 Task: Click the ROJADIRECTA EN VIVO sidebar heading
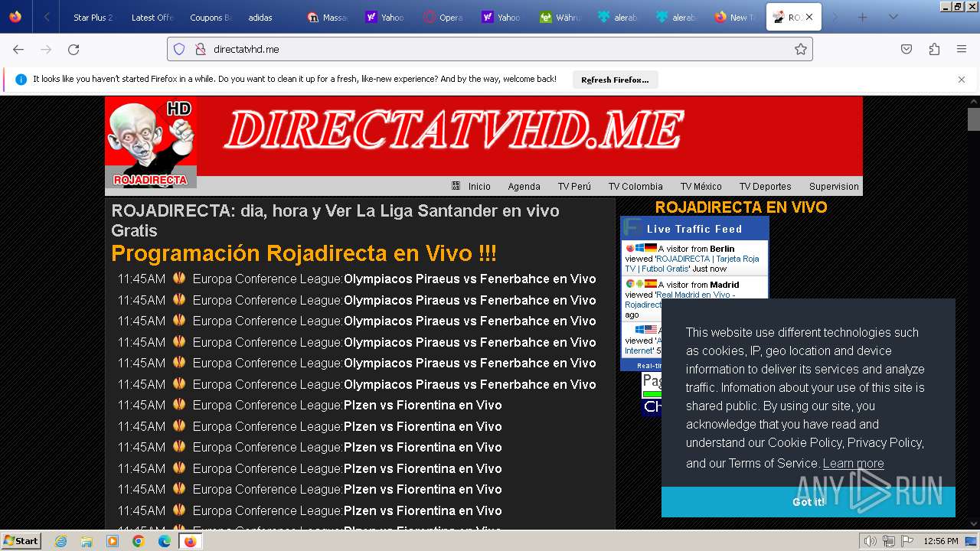[741, 207]
